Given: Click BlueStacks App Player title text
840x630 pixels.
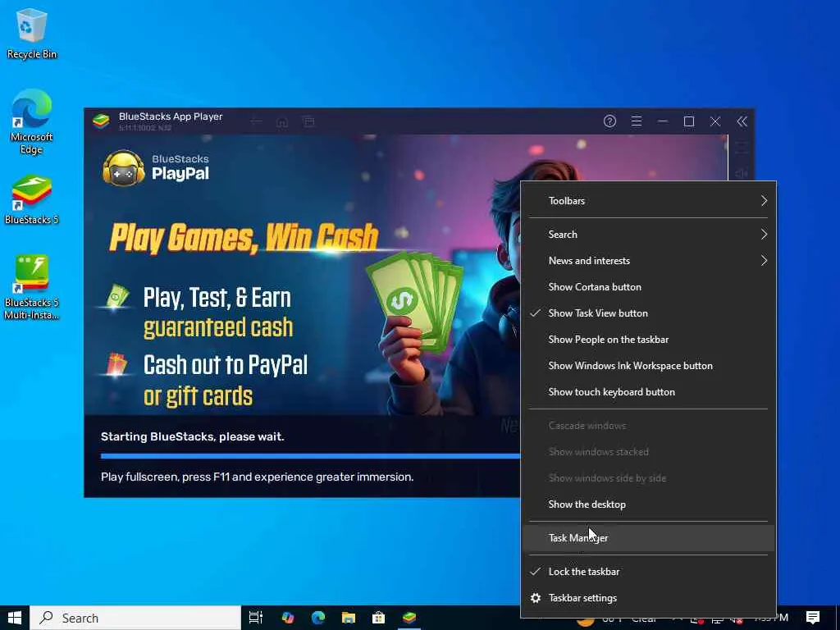Looking at the screenshot, I should pyautogui.click(x=171, y=116).
